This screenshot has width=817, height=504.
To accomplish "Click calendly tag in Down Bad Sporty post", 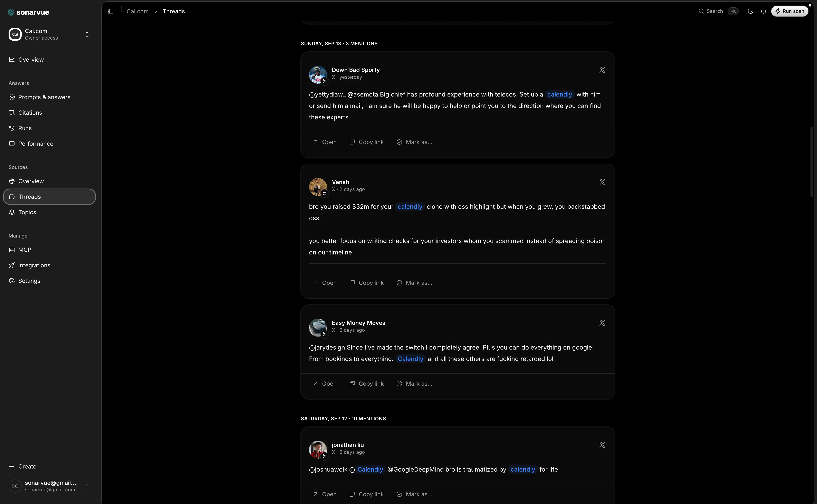I will tap(559, 94).
